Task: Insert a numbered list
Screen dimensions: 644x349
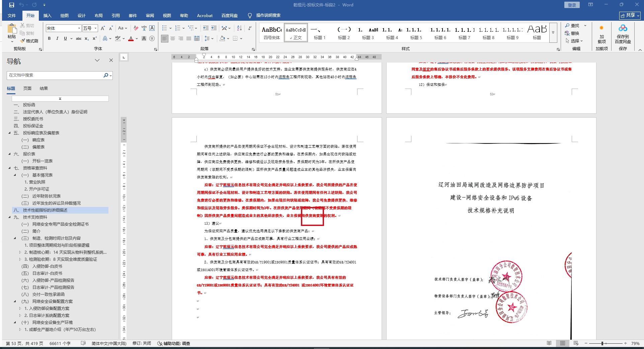Action: pos(178,28)
